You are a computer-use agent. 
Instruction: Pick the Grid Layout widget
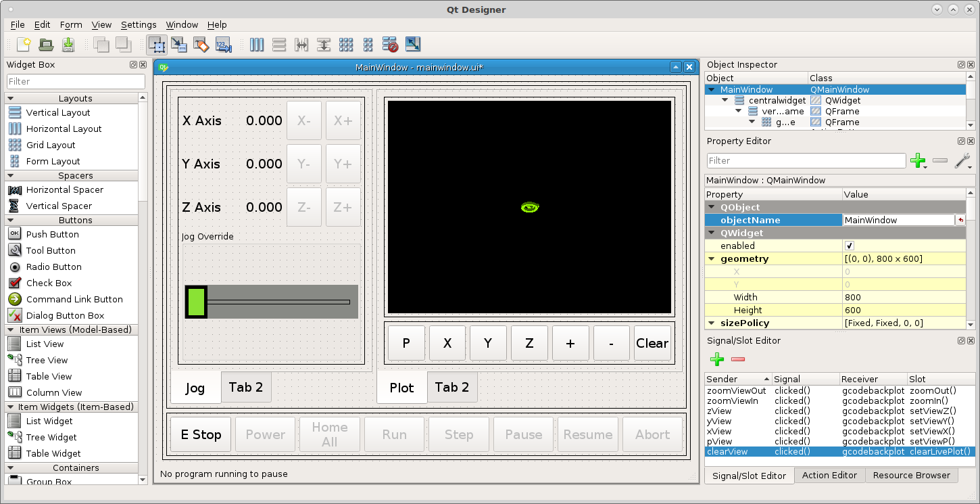coord(51,145)
